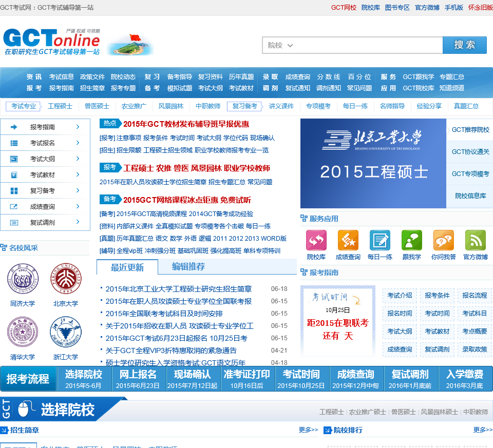
Task: Click the arrow icon next to 招生简章
Action: [x=4, y=430]
